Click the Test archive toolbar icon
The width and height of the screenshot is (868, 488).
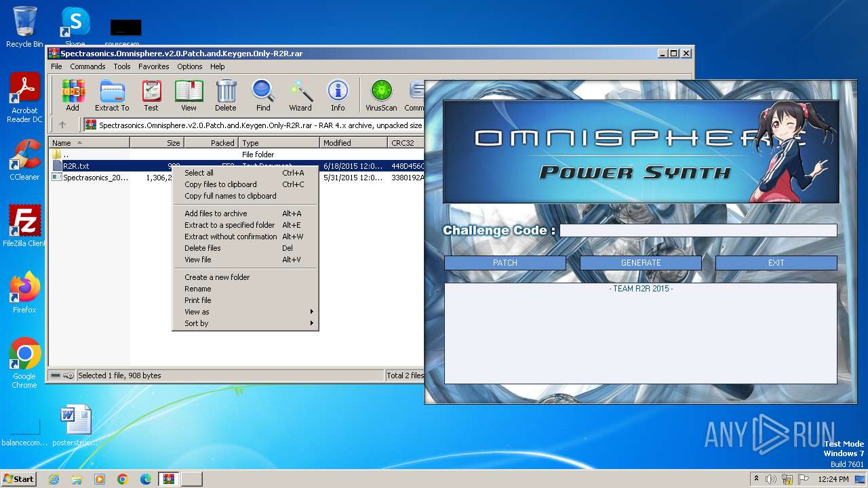[x=151, y=95]
